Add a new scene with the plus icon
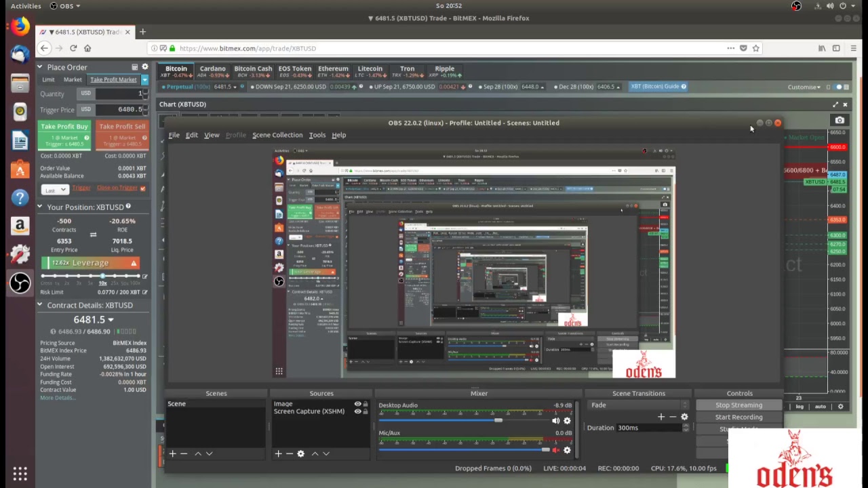 [x=172, y=453]
